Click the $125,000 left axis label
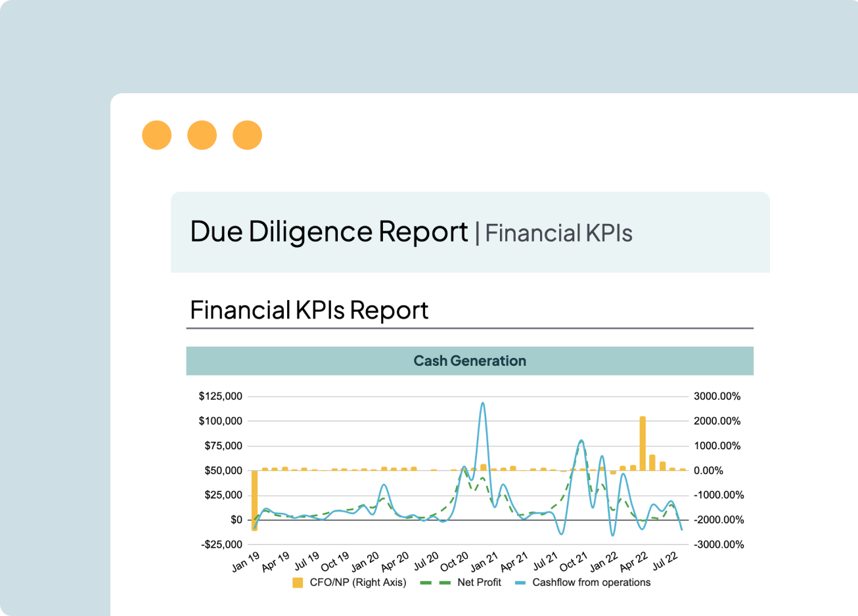The height and width of the screenshot is (616, 858). pos(220,396)
